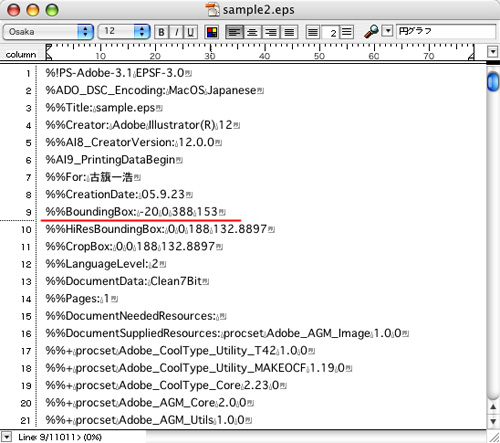The image size is (500, 443).
Task: Click the search field containing 円グラフ
Action: pos(446,31)
